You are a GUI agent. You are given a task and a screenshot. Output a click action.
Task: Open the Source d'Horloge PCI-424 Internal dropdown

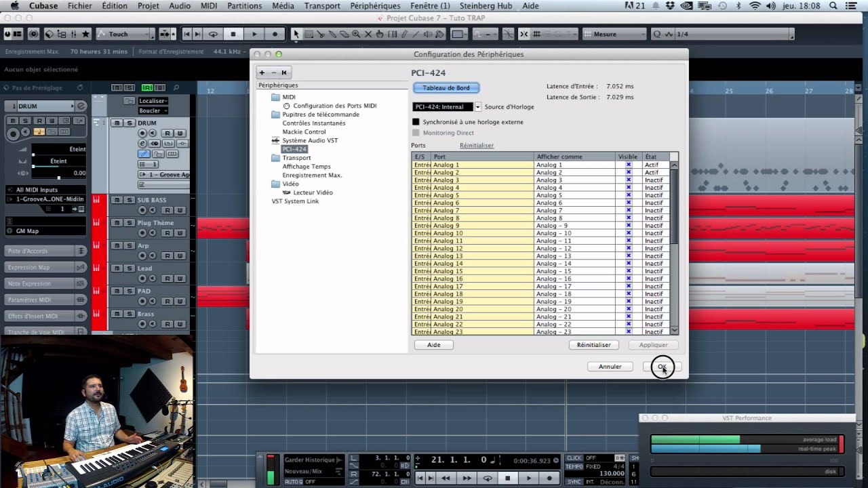click(477, 107)
